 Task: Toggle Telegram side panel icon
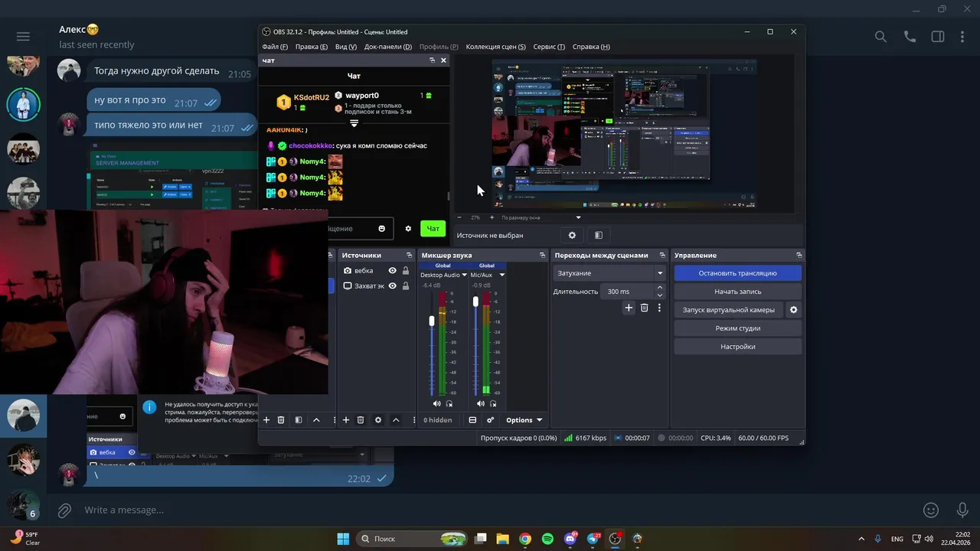click(x=938, y=37)
